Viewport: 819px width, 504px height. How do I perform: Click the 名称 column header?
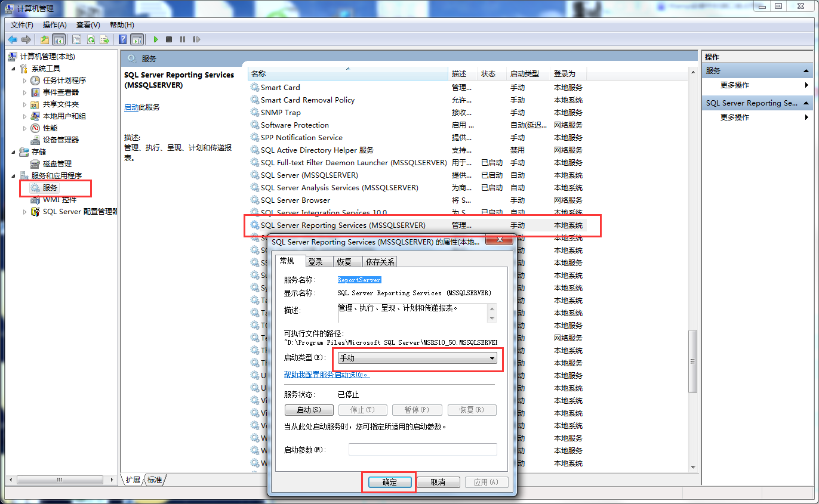point(348,73)
